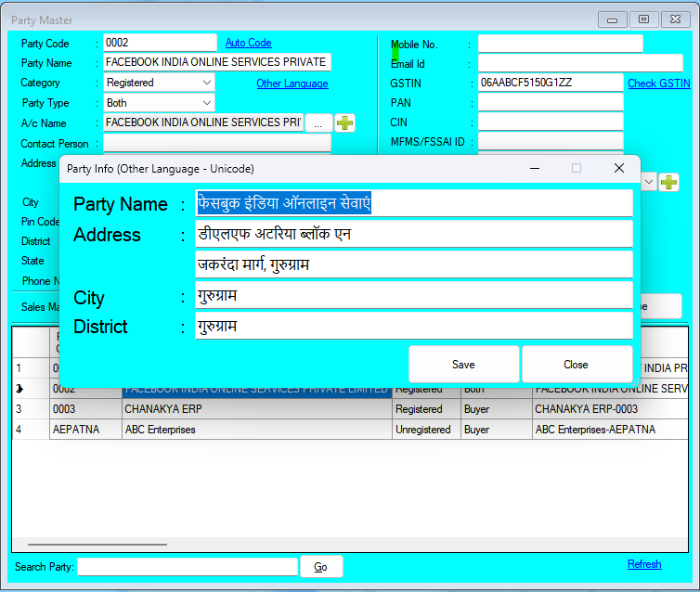The image size is (700, 592).
Task: Click second Hindi Address line field
Action: (x=414, y=264)
